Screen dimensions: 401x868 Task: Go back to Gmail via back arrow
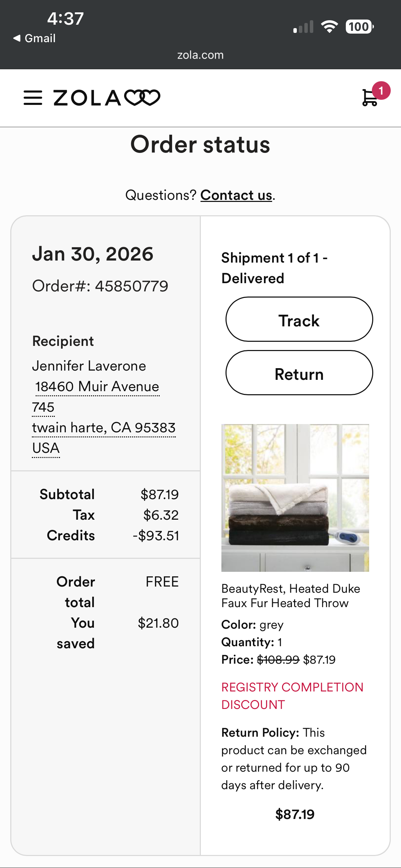point(34,38)
